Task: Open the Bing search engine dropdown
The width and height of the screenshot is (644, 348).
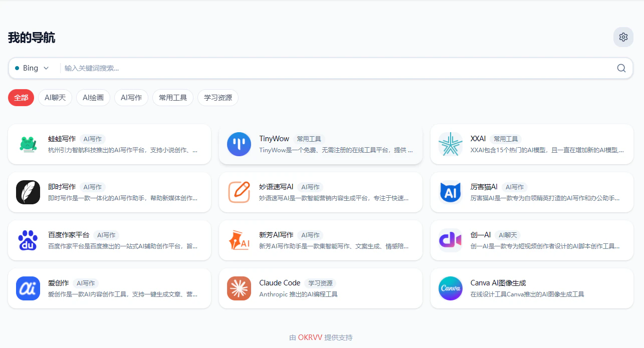Action: [33, 68]
